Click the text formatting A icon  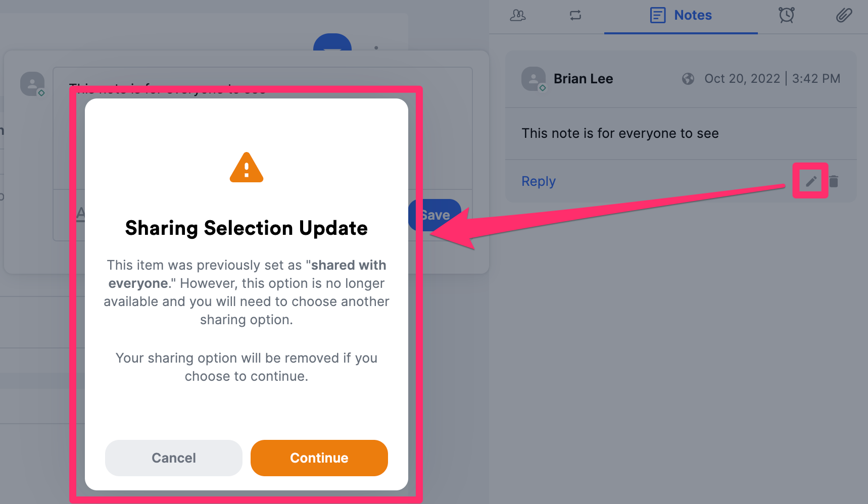tap(81, 214)
